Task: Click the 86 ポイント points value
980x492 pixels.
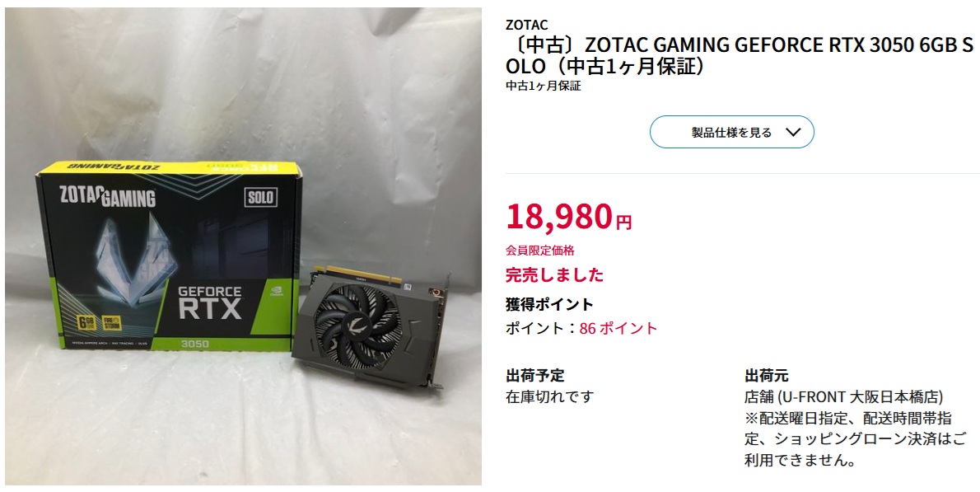Action: pyautogui.click(x=618, y=328)
